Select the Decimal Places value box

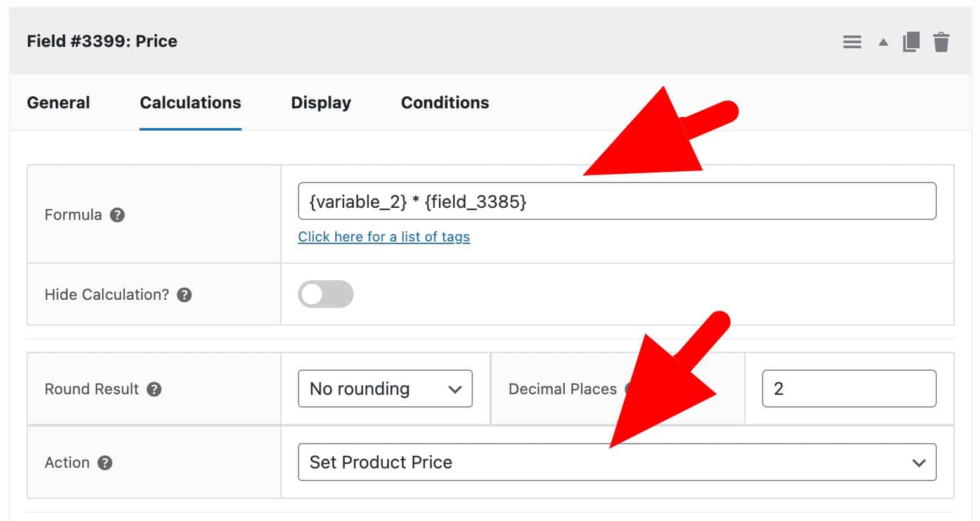pos(849,389)
